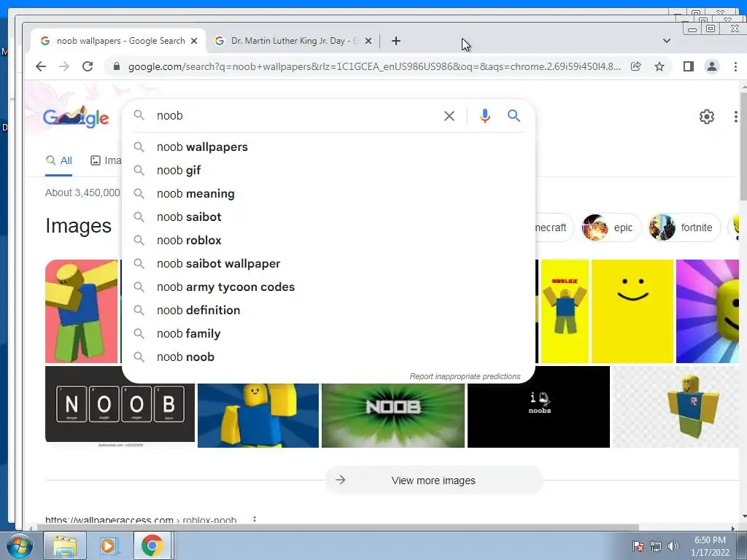Click into the noob search field

tap(295, 116)
